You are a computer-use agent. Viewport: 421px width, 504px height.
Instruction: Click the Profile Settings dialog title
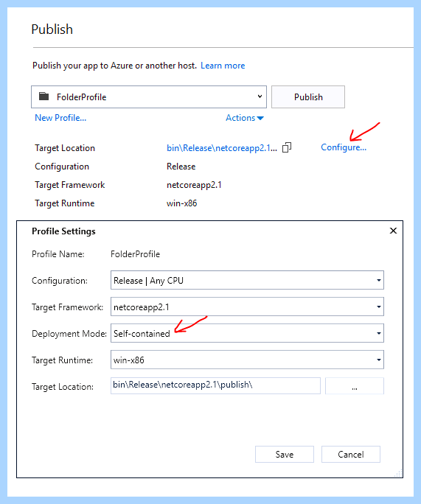63,231
